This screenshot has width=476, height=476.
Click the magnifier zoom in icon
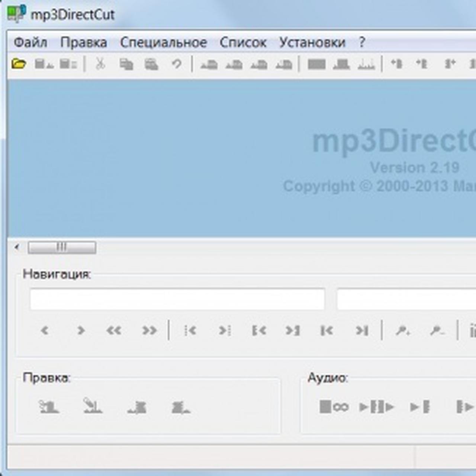[x=403, y=330]
